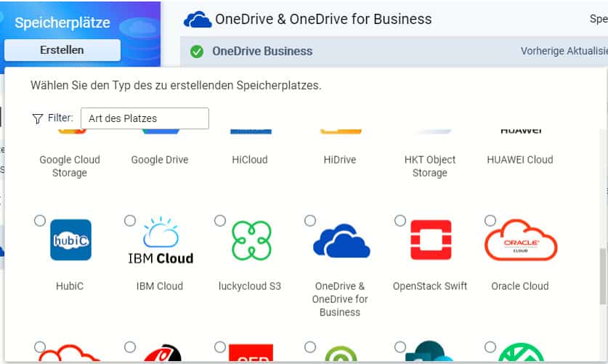
Task: Click the HubiC text label
Action: click(x=70, y=286)
